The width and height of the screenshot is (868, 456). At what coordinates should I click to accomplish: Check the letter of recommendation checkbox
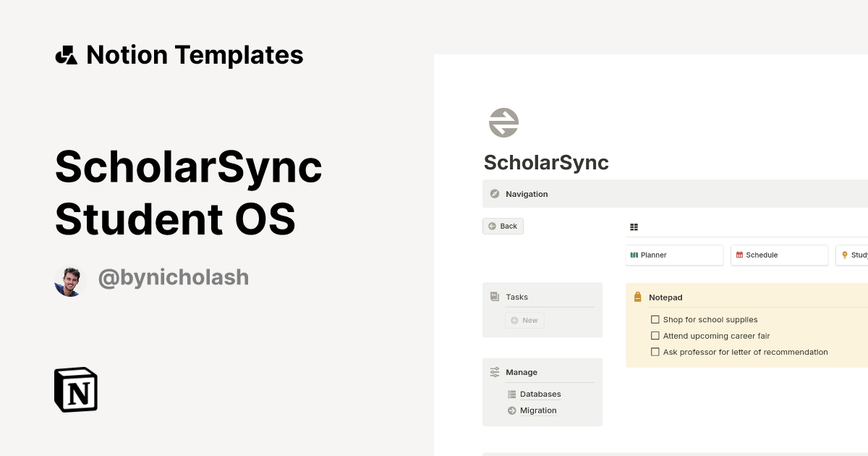pos(655,352)
